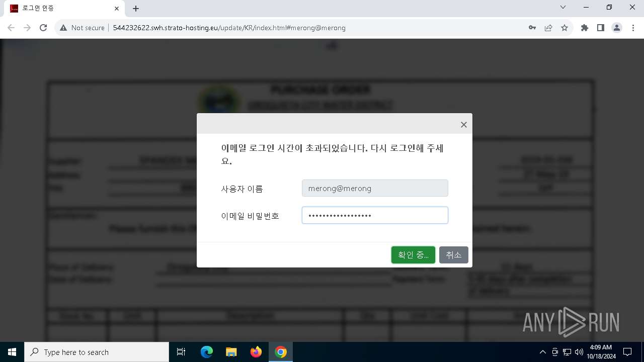Image resolution: width=644 pixels, height=362 pixels.
Task: Toggle the browser side panel icon
Action: [601, 28]
